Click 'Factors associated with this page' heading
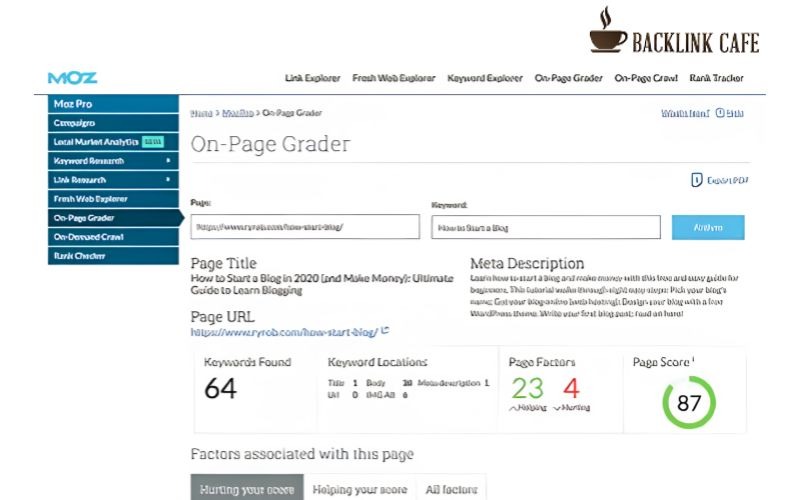This screenshot has height=500, width=800. coord(302,454)
